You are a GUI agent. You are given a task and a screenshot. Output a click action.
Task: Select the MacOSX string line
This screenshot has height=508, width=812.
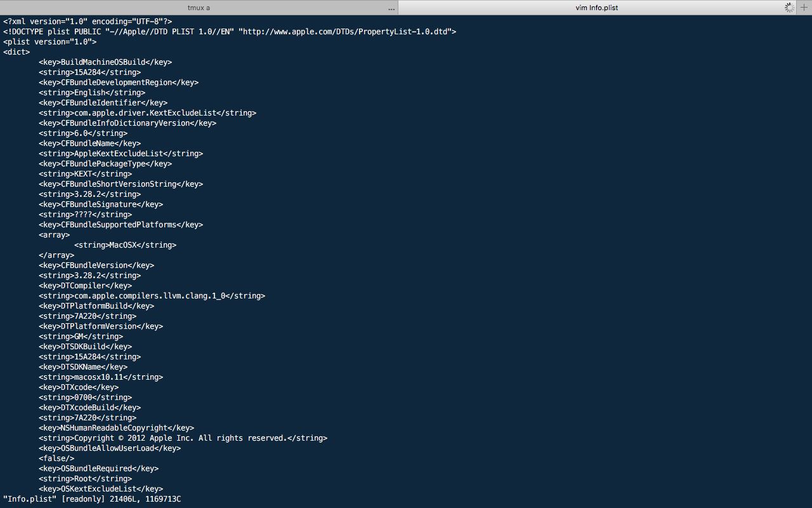pyautogui.click(x=125, y=245)
